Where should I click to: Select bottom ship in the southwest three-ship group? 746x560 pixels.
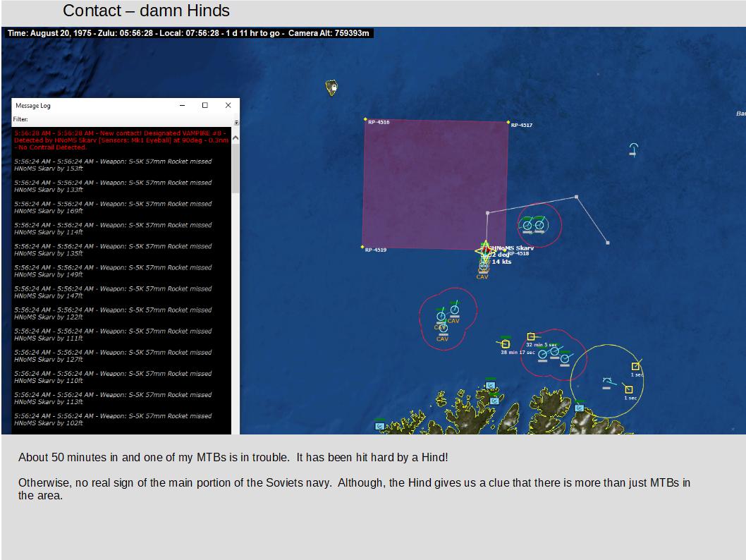pos(444,328)
